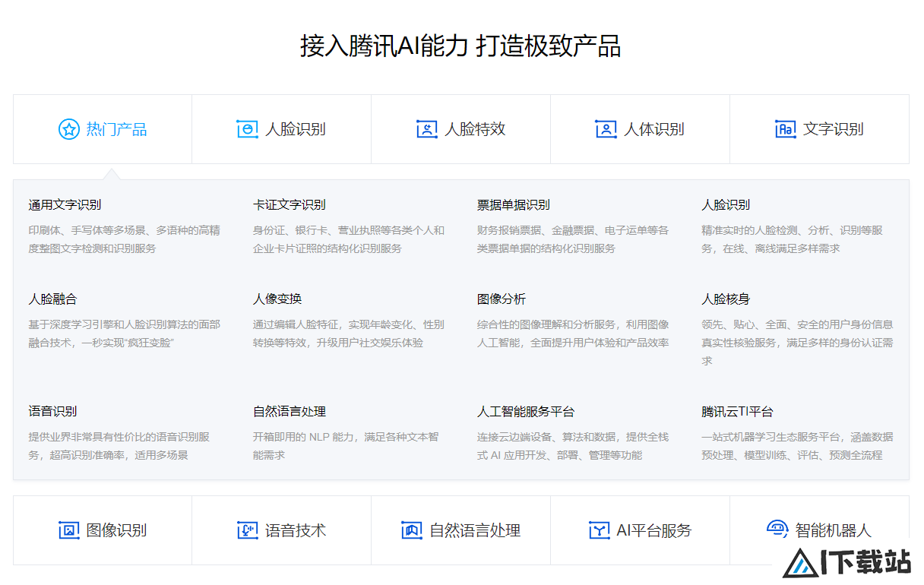Click the description starting 财务报销票据
The width and height of the screenshot is (924, 585).
click(573, 239)
